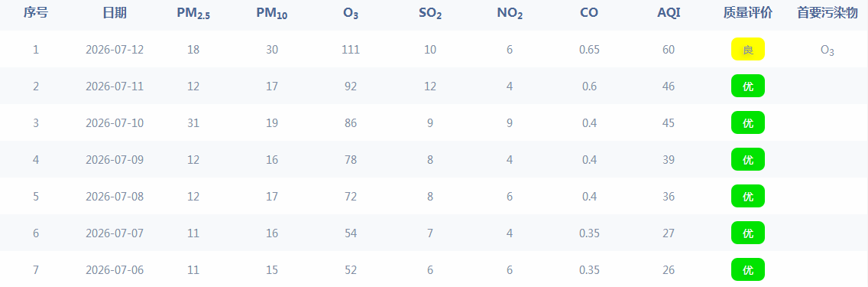The height and width of the screenshot is (287, 868).
Task: Click AQI value 60 in first row
Action: click(668, 49)
